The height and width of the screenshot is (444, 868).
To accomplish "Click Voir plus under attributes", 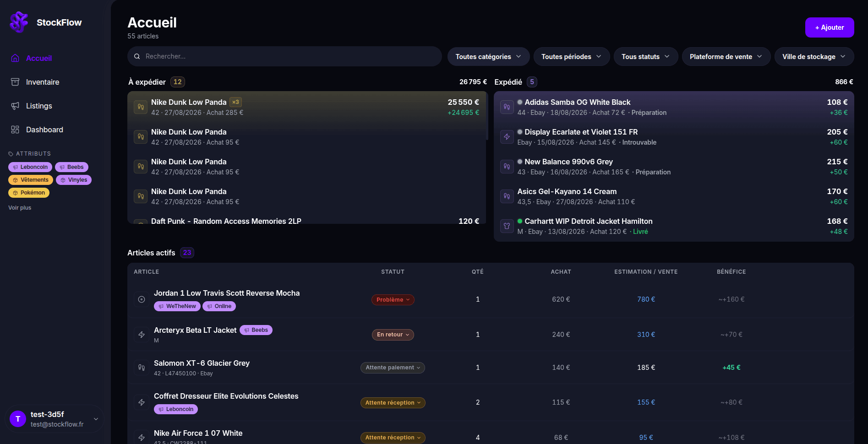I will click(20, 208).
